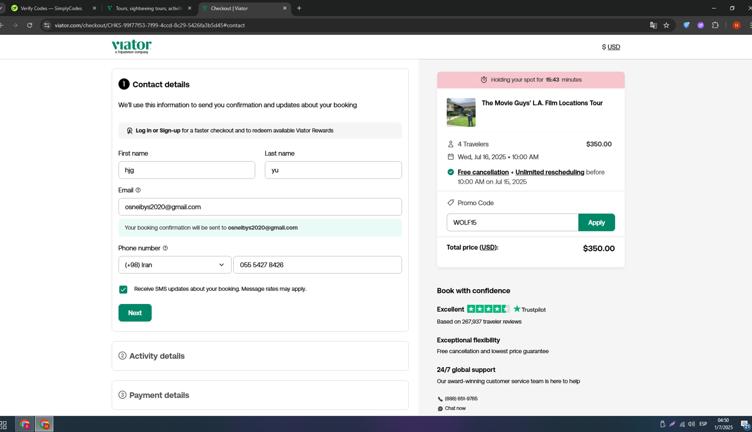Open the Unlimited rescheduling link
The image size is (752, 432).
pos(550,172)
